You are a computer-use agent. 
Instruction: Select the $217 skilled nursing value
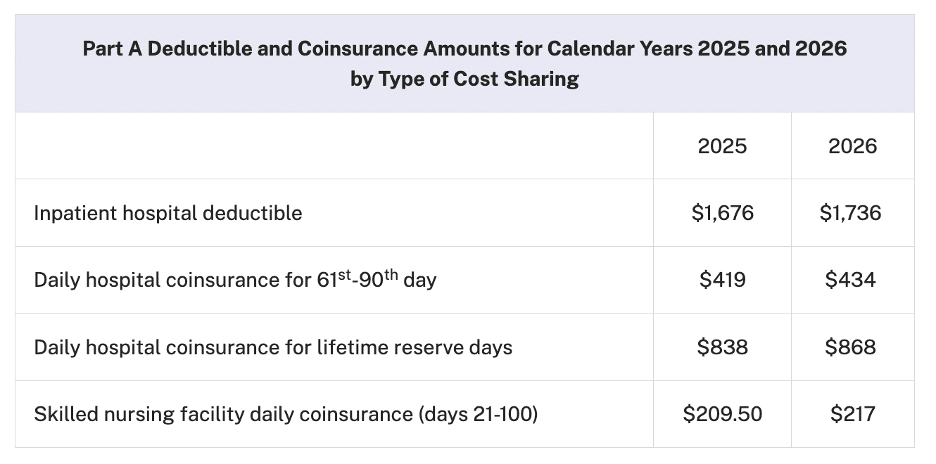(x=852, y=413)
